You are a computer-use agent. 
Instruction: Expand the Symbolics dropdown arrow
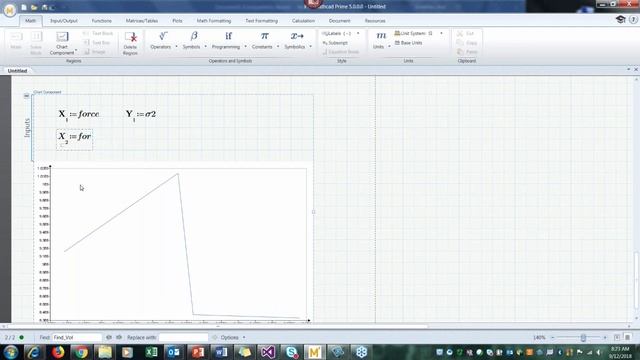pos(311,47)
